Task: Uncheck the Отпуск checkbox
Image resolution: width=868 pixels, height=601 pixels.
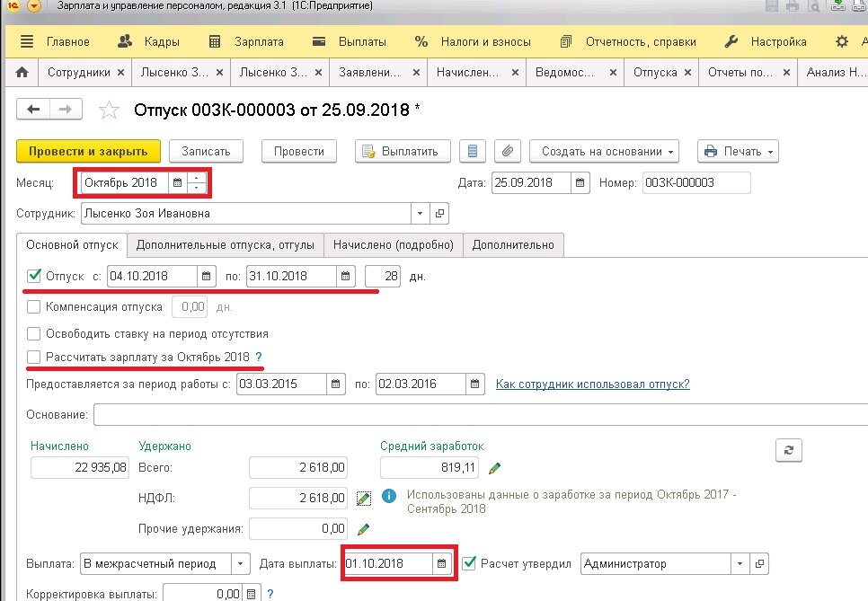Action: click(34, 276)
